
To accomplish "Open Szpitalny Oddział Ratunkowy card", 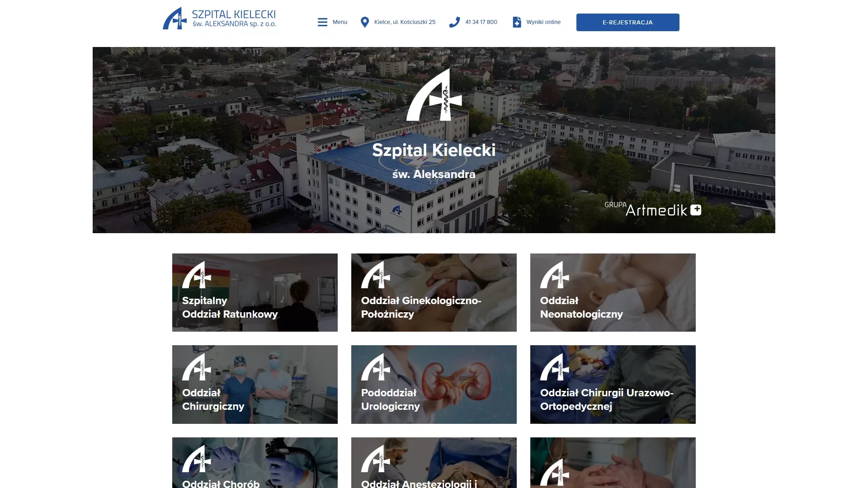I will tap(255, 292).
